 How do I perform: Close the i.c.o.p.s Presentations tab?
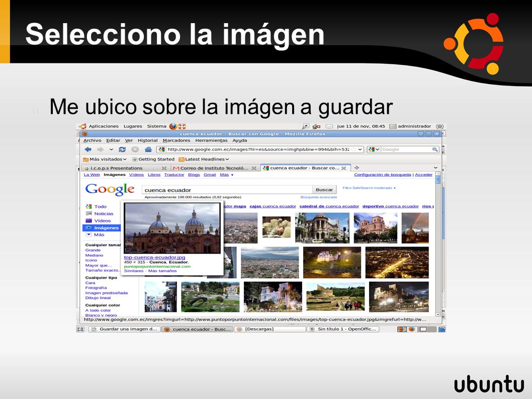(164, 168)
